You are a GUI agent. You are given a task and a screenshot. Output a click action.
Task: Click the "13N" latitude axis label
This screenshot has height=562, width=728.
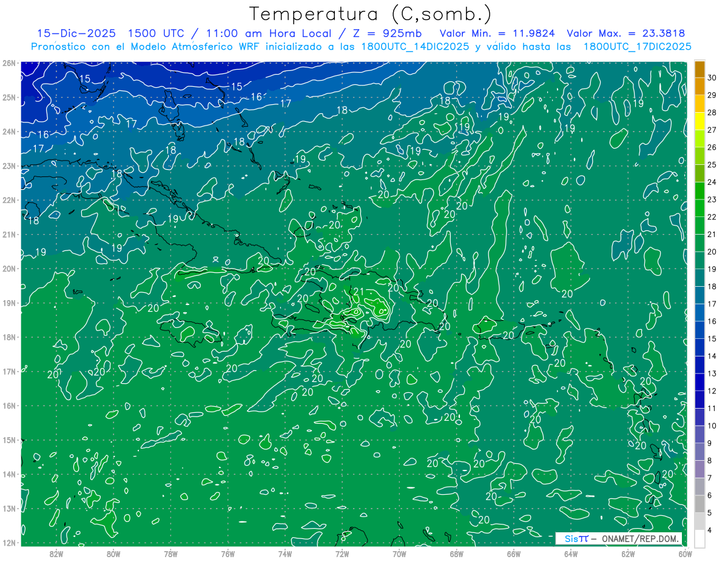tap(9, 509)
